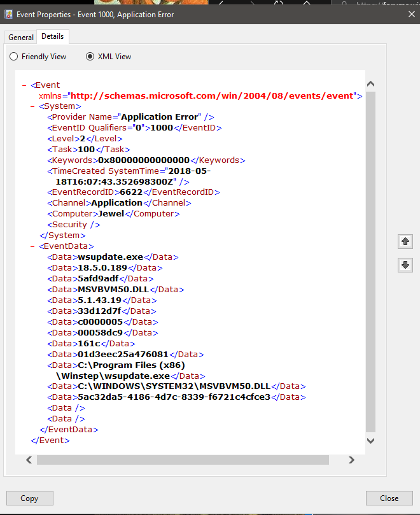Show the previous event with up arrow button

405,241
